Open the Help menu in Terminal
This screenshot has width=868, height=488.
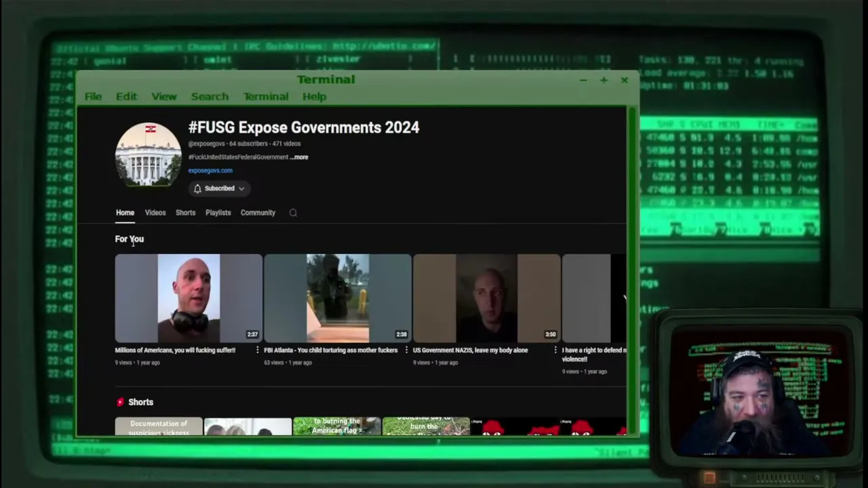click(314, 96)
